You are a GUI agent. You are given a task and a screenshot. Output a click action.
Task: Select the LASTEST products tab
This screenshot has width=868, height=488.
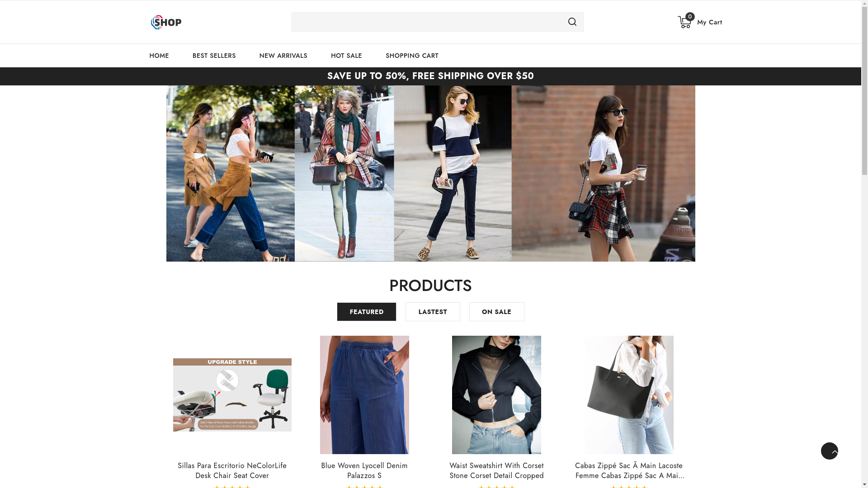433,312
